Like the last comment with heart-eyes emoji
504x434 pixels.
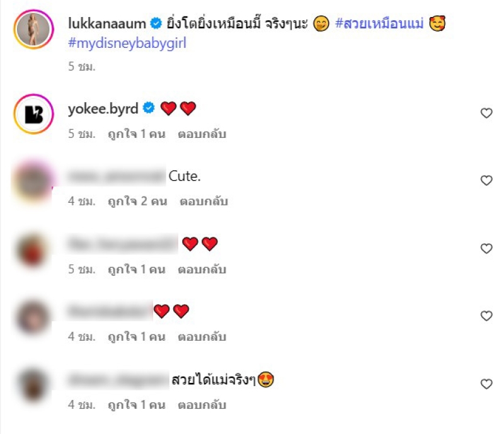point(486,384)
